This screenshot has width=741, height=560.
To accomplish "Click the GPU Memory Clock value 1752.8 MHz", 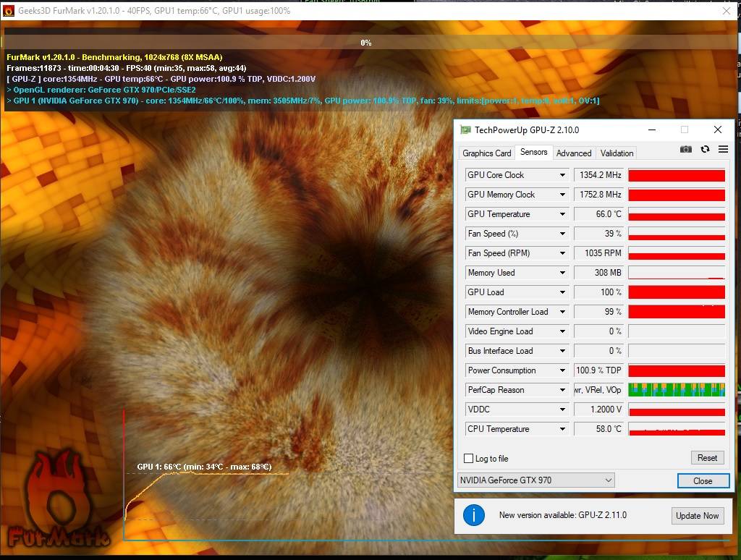I will tap(598, 195).
